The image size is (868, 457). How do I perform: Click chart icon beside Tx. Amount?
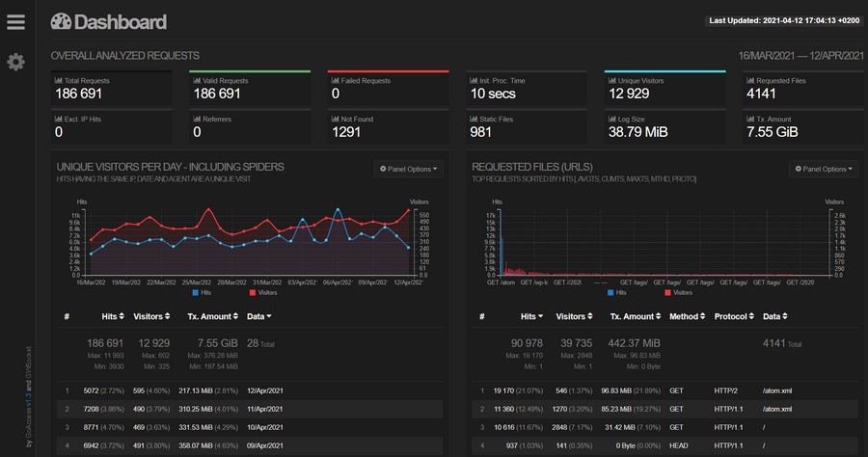click(x=750, y=119)
